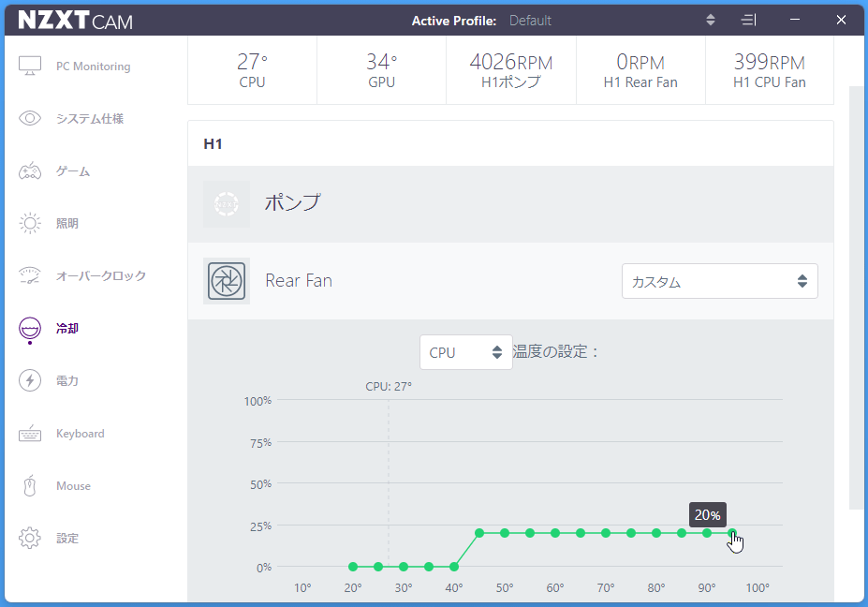
Task: Click the Keyboard icon in sidebar
Action: [x=30, y=433]
